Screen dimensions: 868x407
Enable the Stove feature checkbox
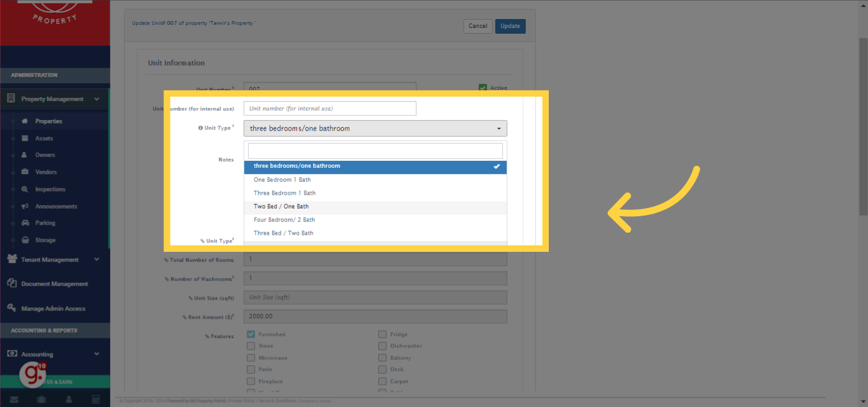251,345
